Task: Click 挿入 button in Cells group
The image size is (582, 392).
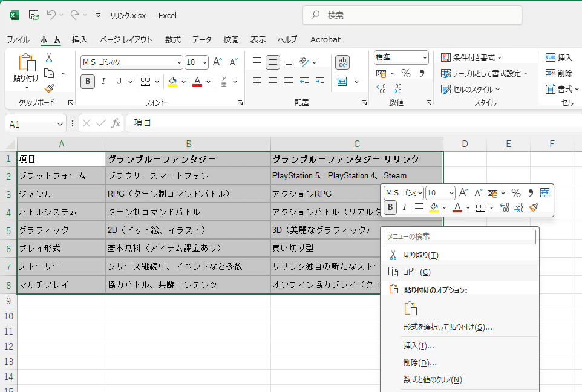Action: click(558, 57)
